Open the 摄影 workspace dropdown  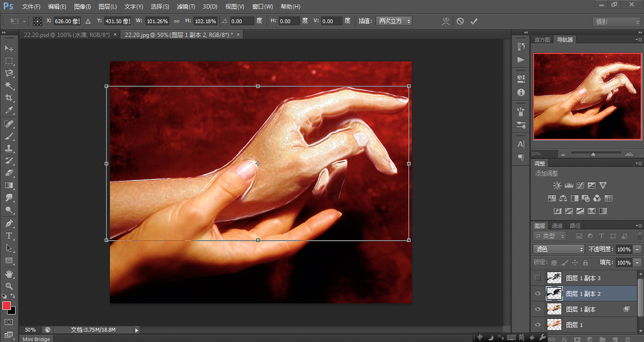tap(616, 22)
